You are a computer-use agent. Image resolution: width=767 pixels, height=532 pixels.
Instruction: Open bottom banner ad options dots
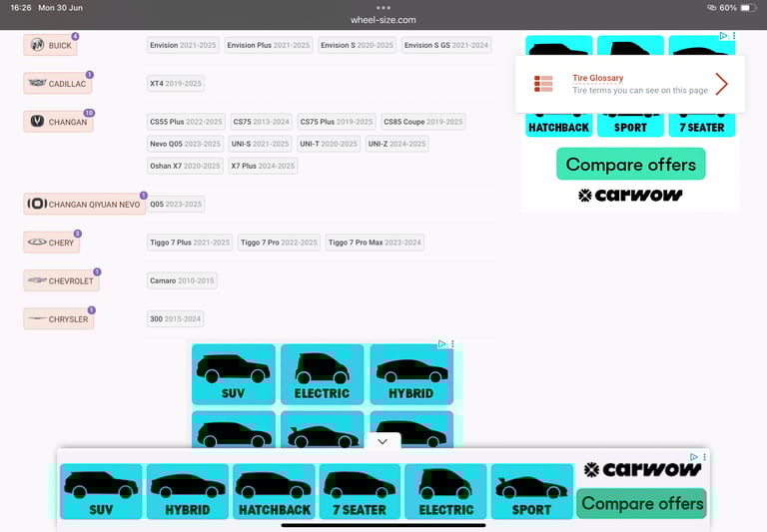(x=704, y=457)
